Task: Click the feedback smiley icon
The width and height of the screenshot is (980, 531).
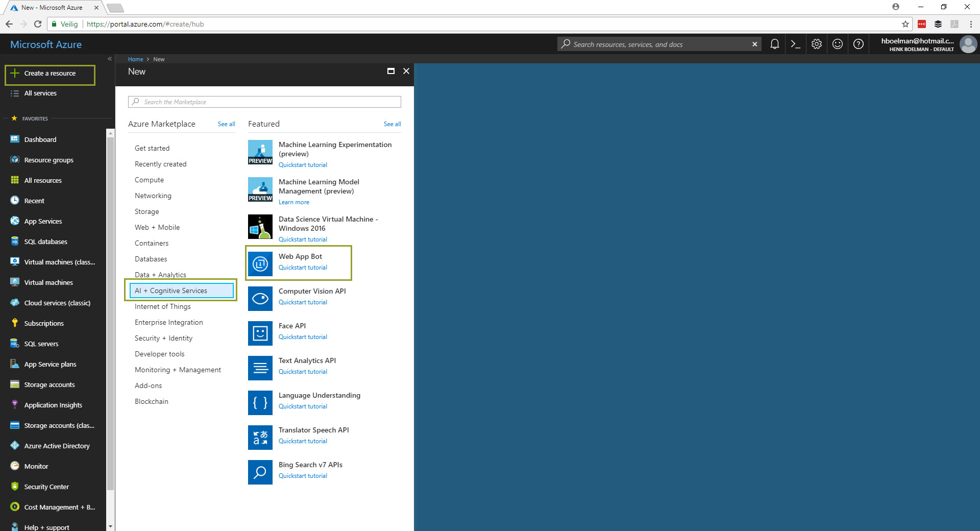Action: click(x=838, y=44)
